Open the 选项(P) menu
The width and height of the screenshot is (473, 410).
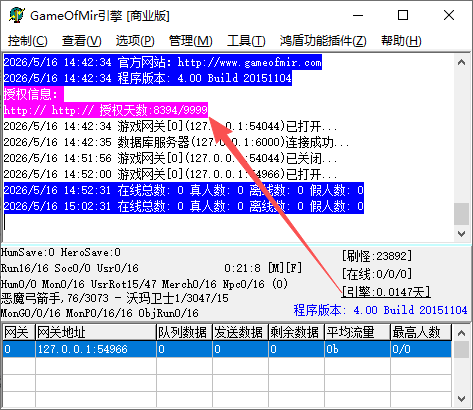[135, 41]
